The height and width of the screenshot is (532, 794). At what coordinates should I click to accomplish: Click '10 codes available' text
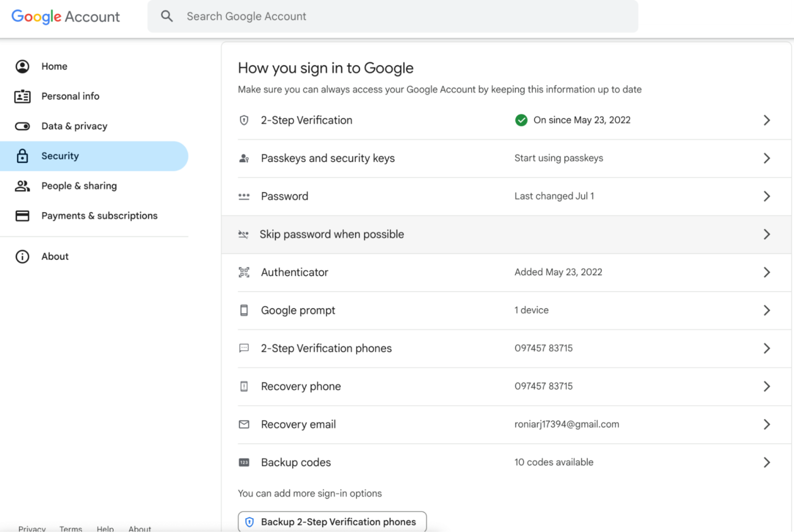coord(554,462)
